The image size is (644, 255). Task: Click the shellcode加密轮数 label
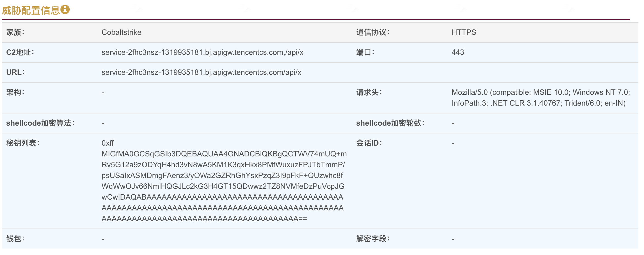click(390, 123)
